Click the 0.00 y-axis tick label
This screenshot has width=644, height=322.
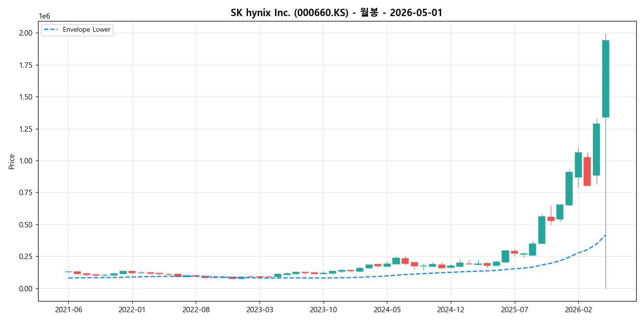(x=26, y=289)
